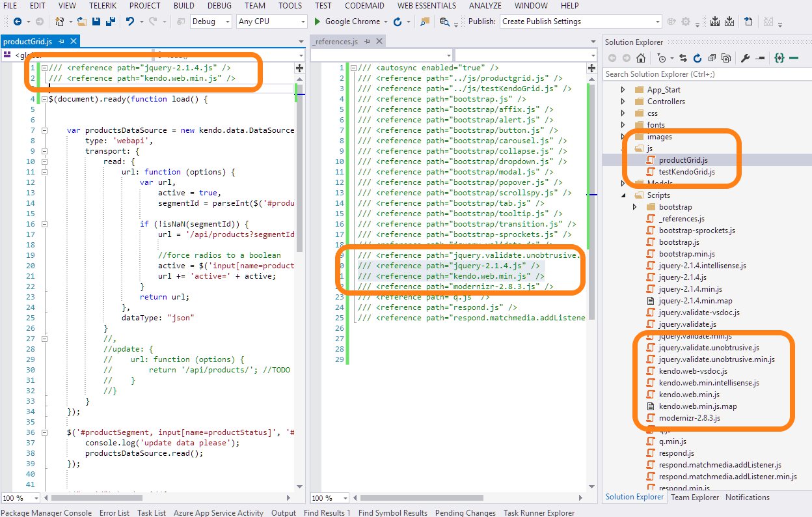Click the Search Solution Explorer field
The height and width of the screenshot is (517, 812).
coord(707,74)
